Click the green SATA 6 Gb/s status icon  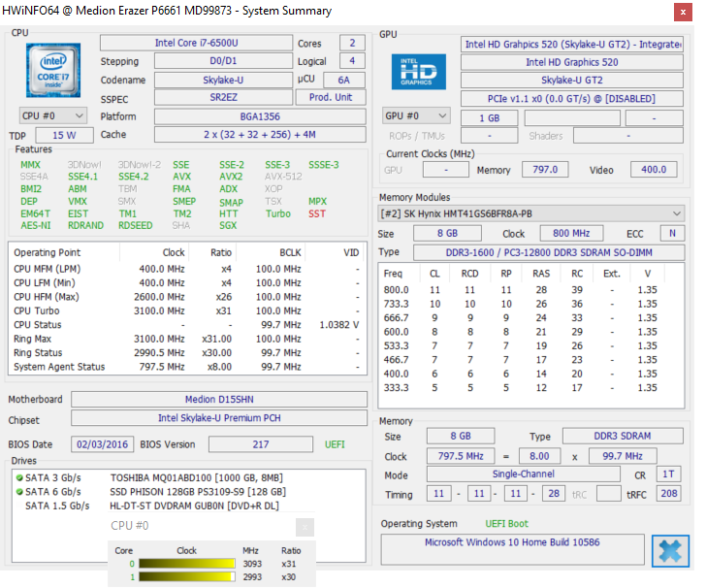(19, 492)
